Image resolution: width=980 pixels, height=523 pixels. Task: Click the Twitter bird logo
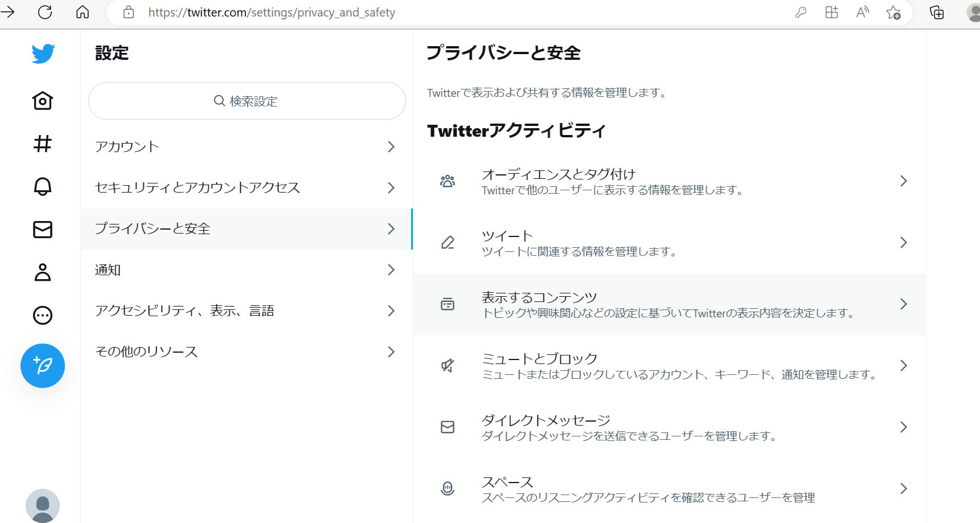[x=43, y=53]
